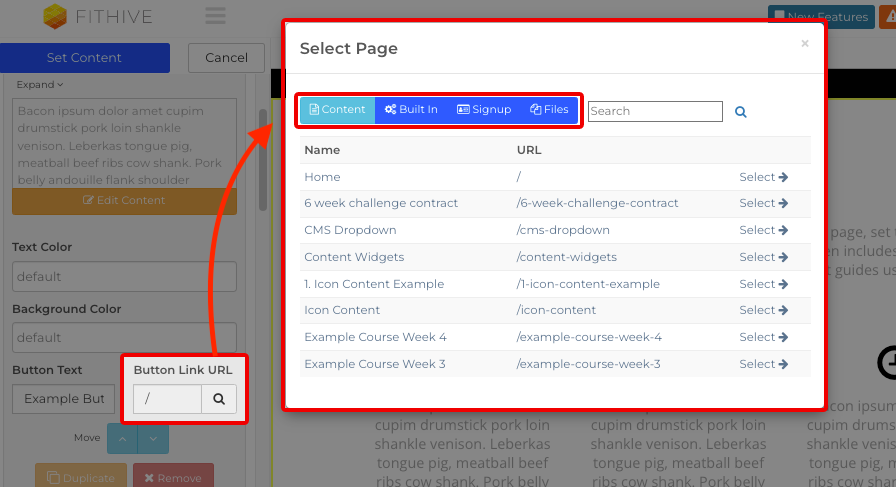
Task: Click the '/6-week-challenge-contract' URL
Action: (x=597, y=203)
